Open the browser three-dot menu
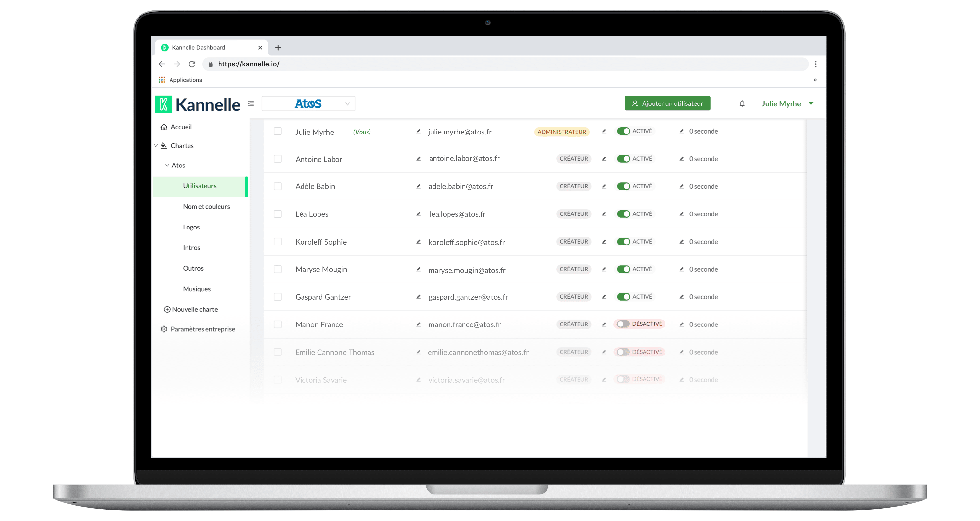Screen dimensions: 980x521 [815, 64]
